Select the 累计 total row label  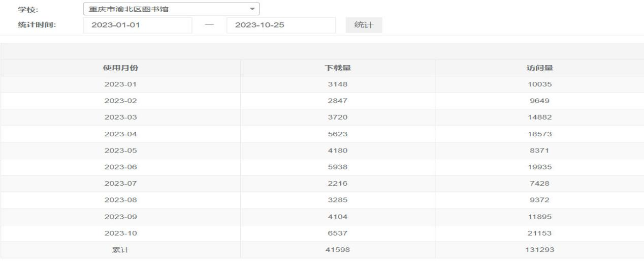121,250
